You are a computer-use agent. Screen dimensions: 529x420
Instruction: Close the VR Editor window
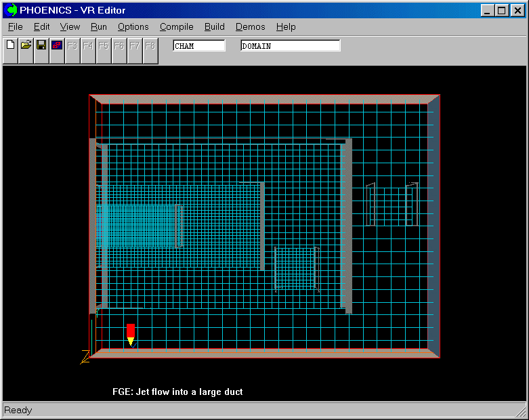tap(517, 10)
